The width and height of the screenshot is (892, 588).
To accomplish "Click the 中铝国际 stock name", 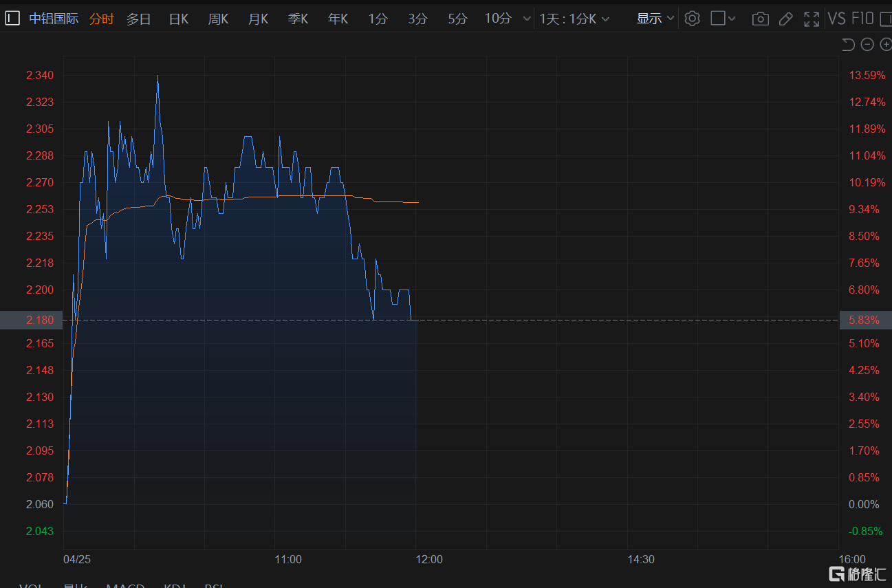I will coord(52,19).
